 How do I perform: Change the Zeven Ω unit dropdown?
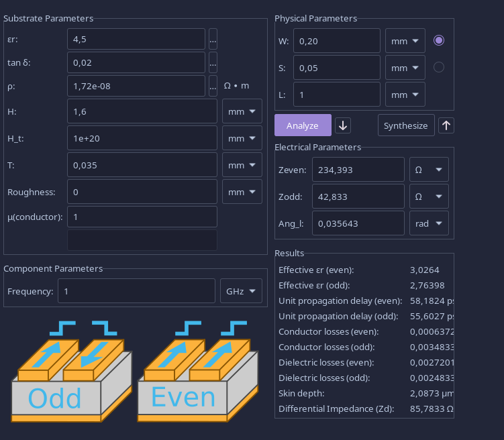[429, 170]
